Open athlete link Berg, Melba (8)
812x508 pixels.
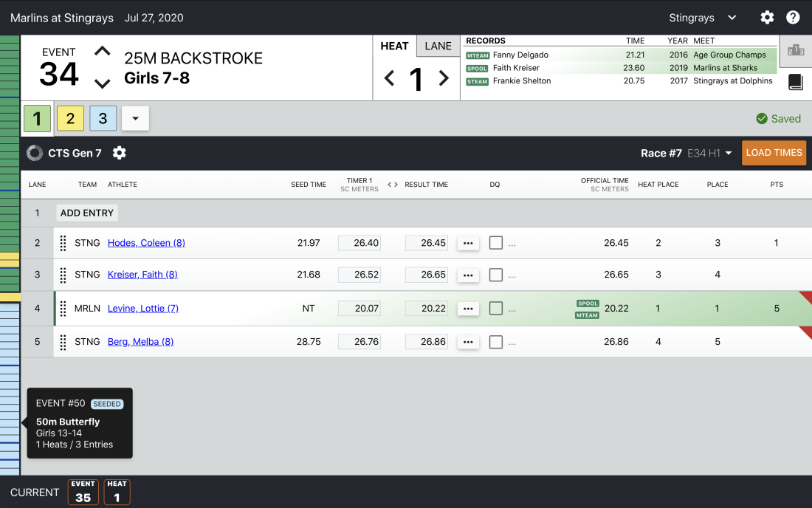(x=141, y=342)
